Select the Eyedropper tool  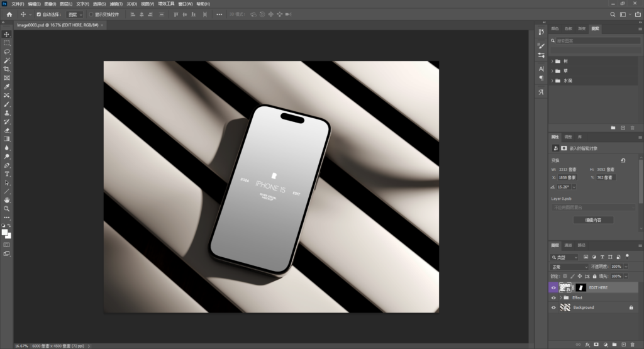6,87
